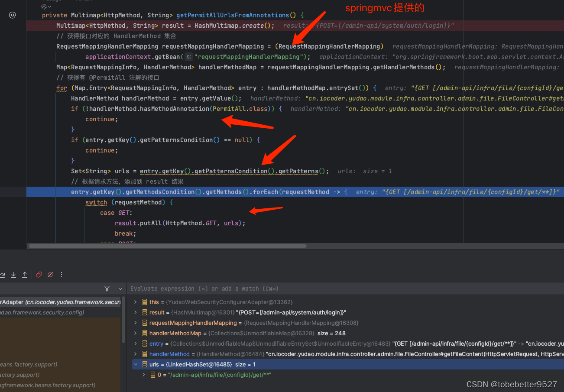Click the 'break;' statement
The image size is (564, 392).
(125, 233)
